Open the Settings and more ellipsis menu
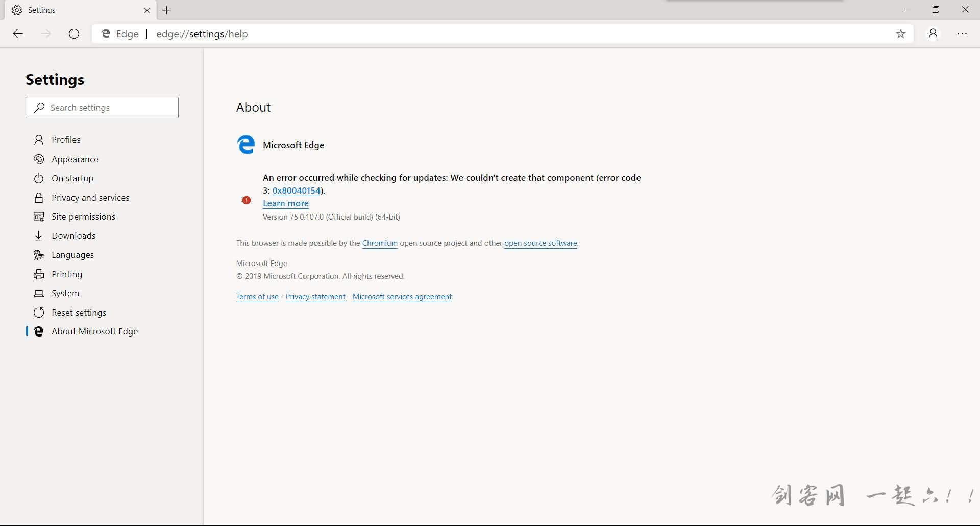980x526 pixels. pyautogui.click(x=962, y=34)
